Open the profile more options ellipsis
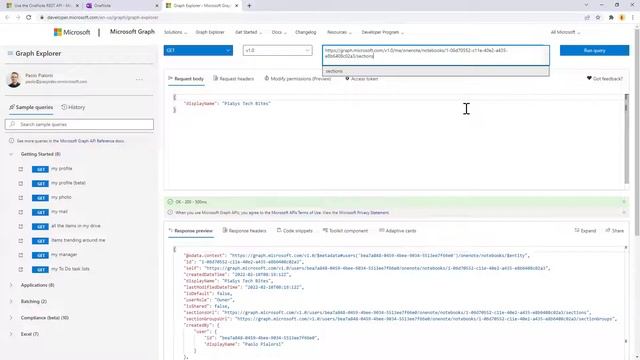Image resolution: width=640 pixels, height=360 pixels. pyautogui.click(x=139, y=79)
